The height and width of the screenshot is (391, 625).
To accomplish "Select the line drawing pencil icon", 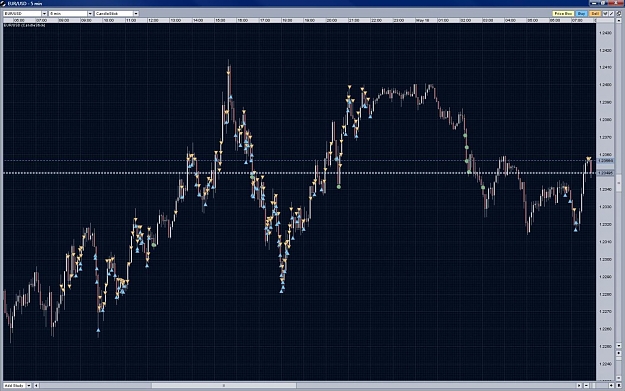I will (x=611, y=14).
